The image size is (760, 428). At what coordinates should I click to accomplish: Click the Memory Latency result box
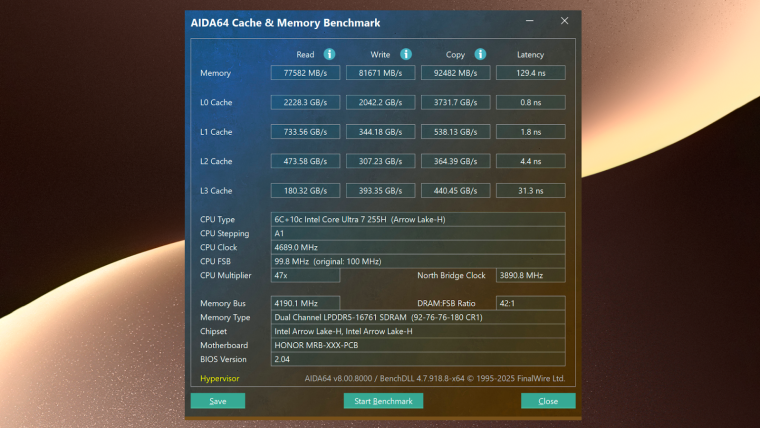coord(530,73)
